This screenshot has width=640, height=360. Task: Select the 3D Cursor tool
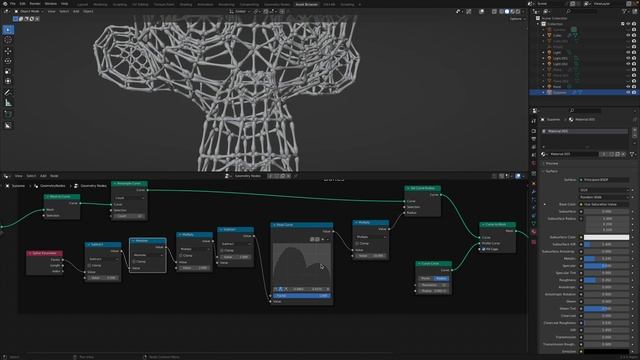(x=8, y=40)
